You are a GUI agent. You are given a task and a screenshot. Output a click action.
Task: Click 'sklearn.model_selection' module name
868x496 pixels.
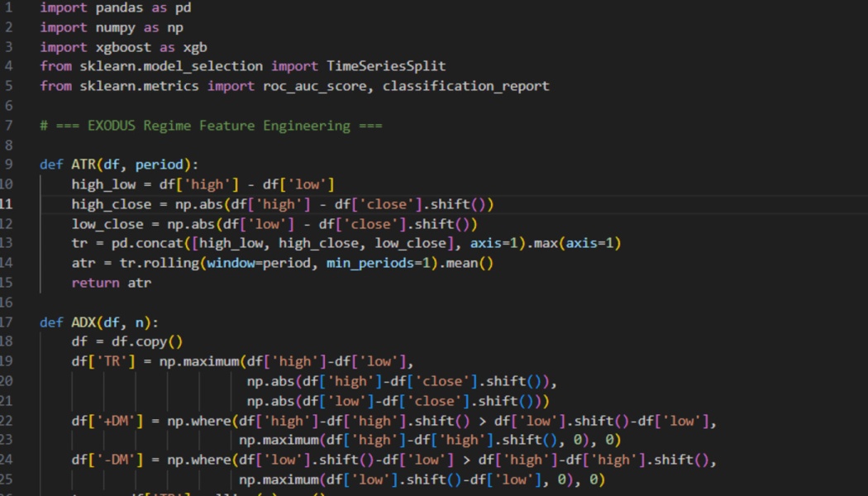click(171, 66)
